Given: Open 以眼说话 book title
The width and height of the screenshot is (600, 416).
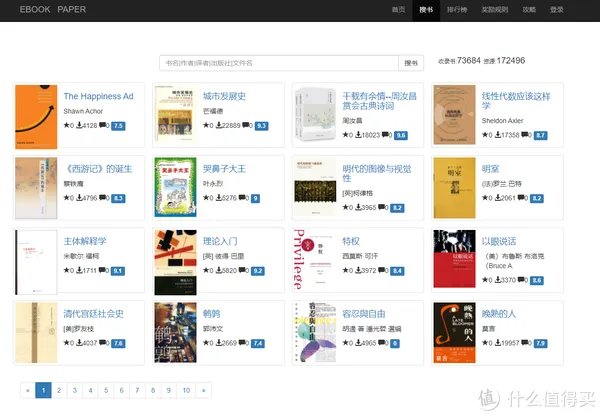Looking at the screenshot, I should pyautogui.click(x=499, y=241).
